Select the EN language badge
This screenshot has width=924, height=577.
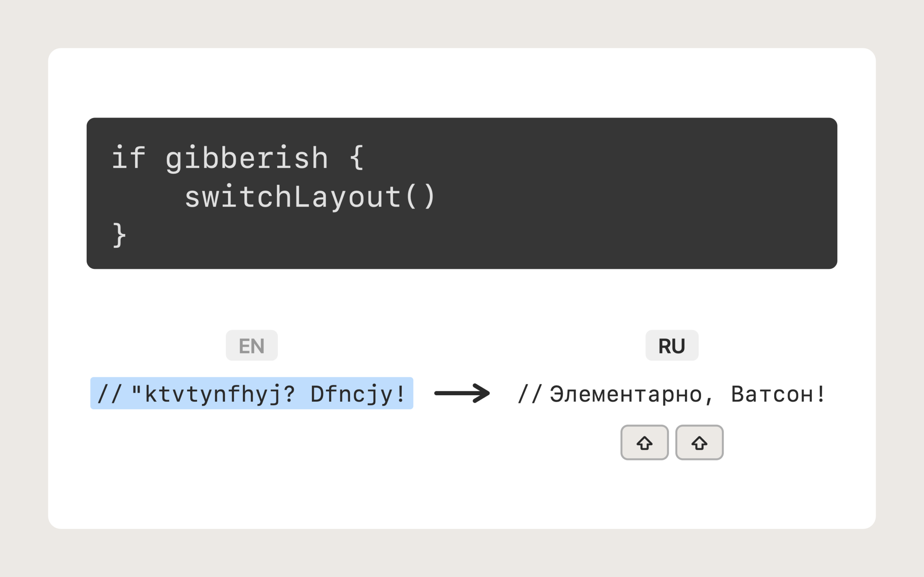pos(252,345)
